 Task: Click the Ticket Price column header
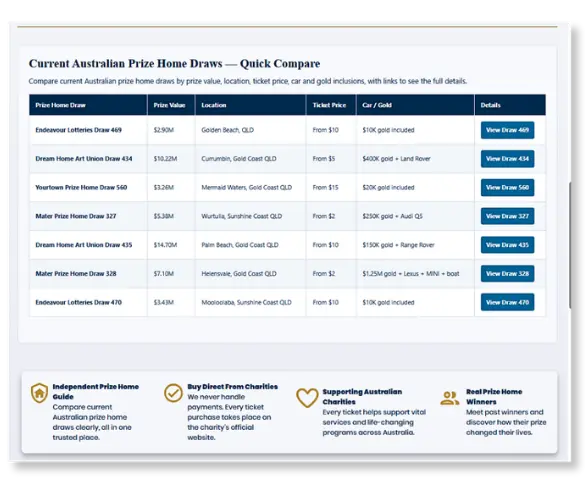329,105
